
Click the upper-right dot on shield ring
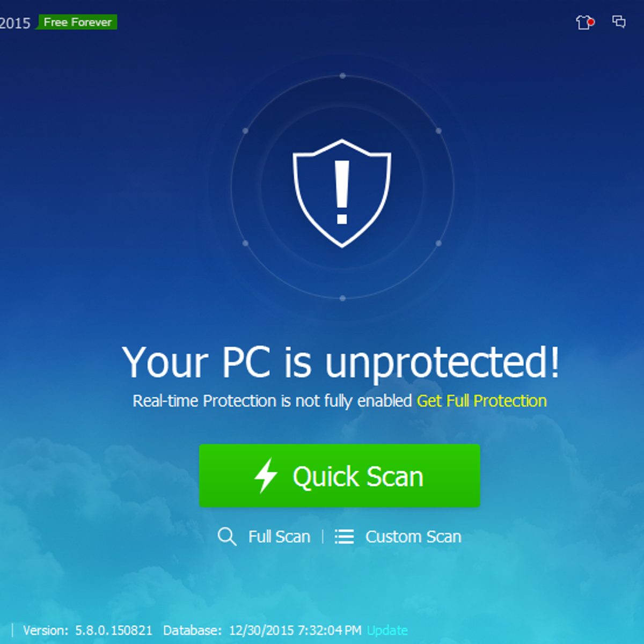[x=438, y=131]
